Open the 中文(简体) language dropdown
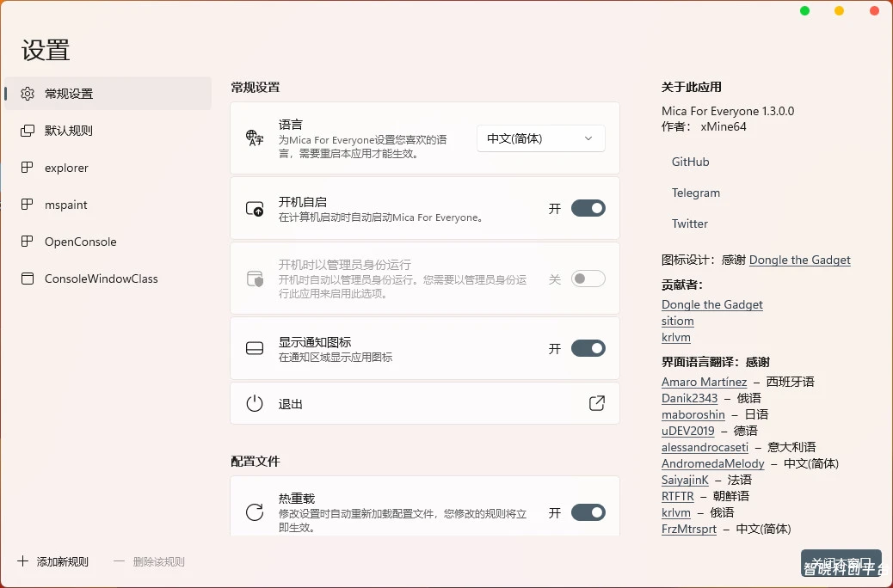The width and height of the screenshot is (893, 588). 540,138
